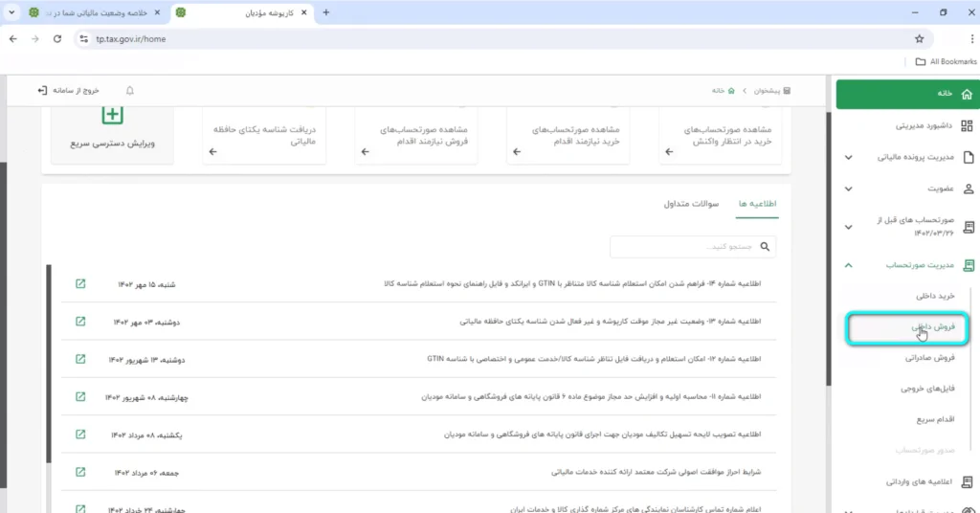Open خرید داخلی from the sidebar
Image resolution: width=980 pixels, height=513 pixels.
pyautogui.click(x=934, y=297)
